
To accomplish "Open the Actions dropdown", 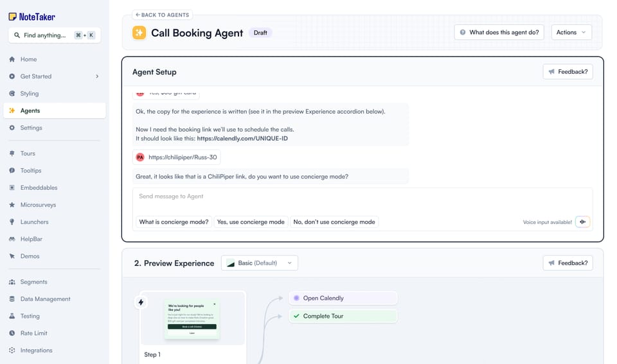I will click(571, 32).
